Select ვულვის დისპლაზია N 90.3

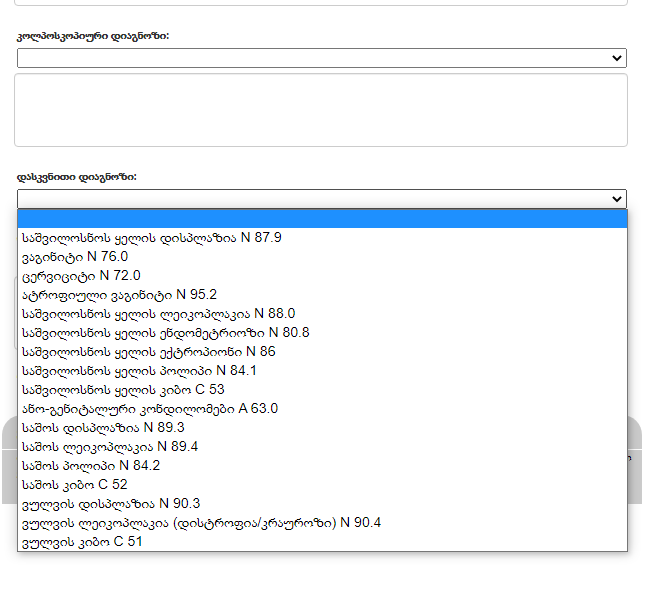pos(110,504)
